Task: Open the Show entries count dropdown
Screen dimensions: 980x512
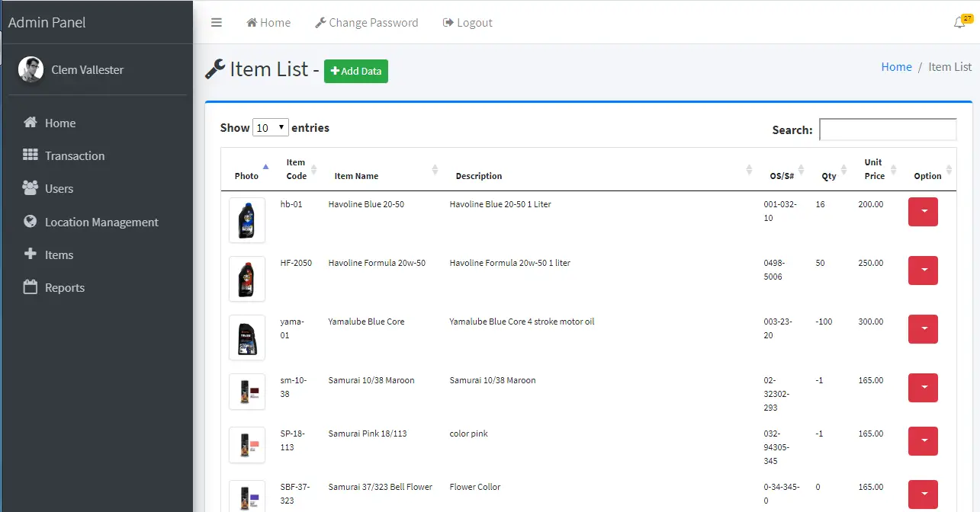Action: tap(271, 128)
